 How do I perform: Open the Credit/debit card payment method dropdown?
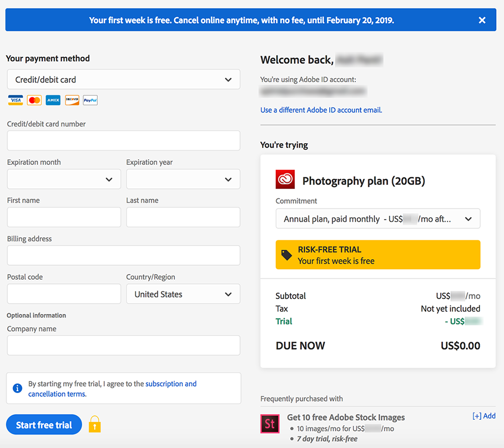pos(124,80)
